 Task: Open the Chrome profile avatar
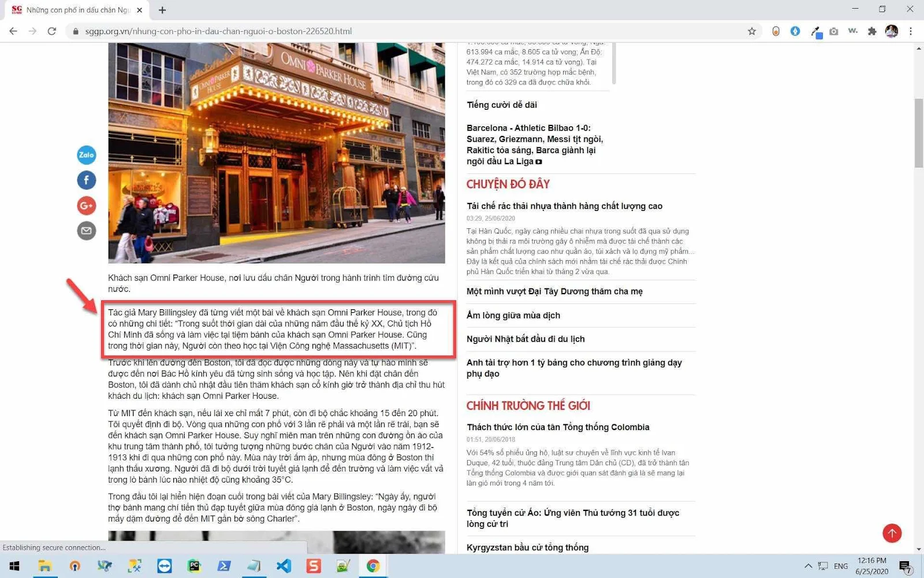point(892,31)
